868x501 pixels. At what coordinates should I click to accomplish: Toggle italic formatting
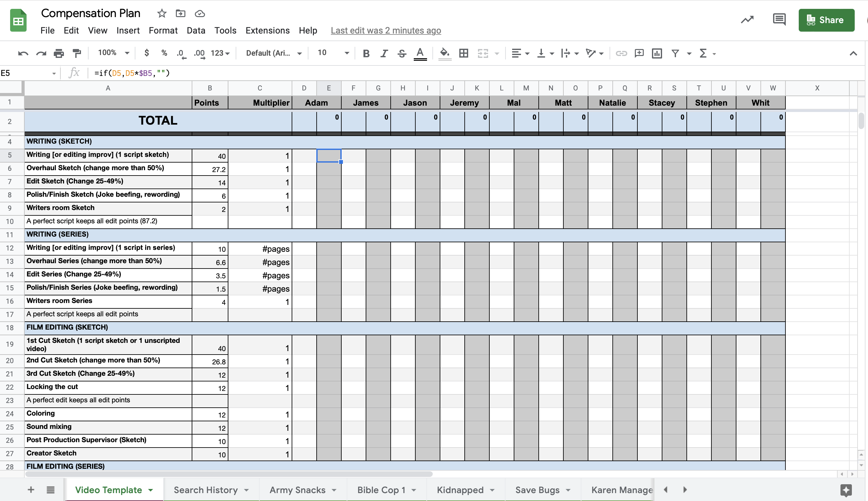pos(384,53)
